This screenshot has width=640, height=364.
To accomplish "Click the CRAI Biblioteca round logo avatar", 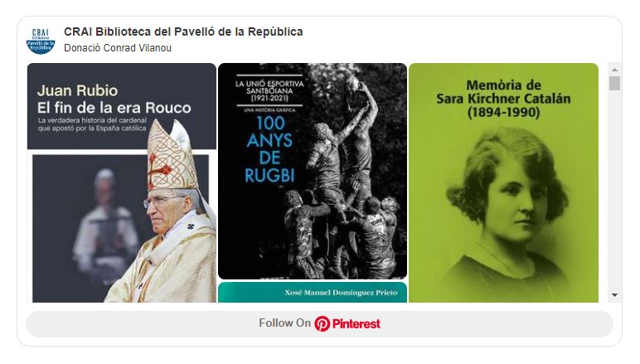I will (x=41, y=41).
